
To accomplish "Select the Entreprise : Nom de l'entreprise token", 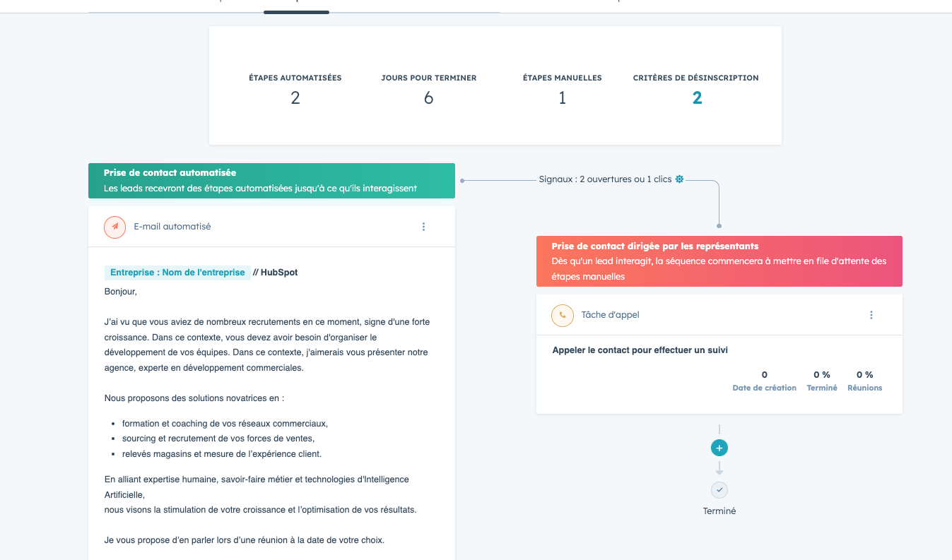I will [177, 272].
